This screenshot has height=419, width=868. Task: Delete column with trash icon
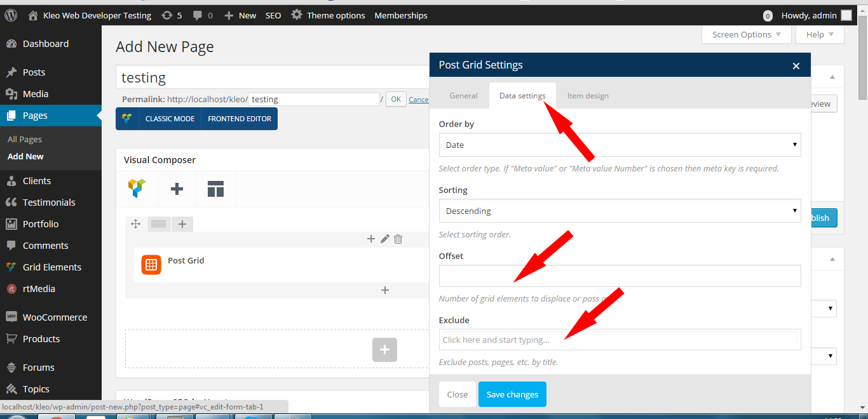(398, 239)
